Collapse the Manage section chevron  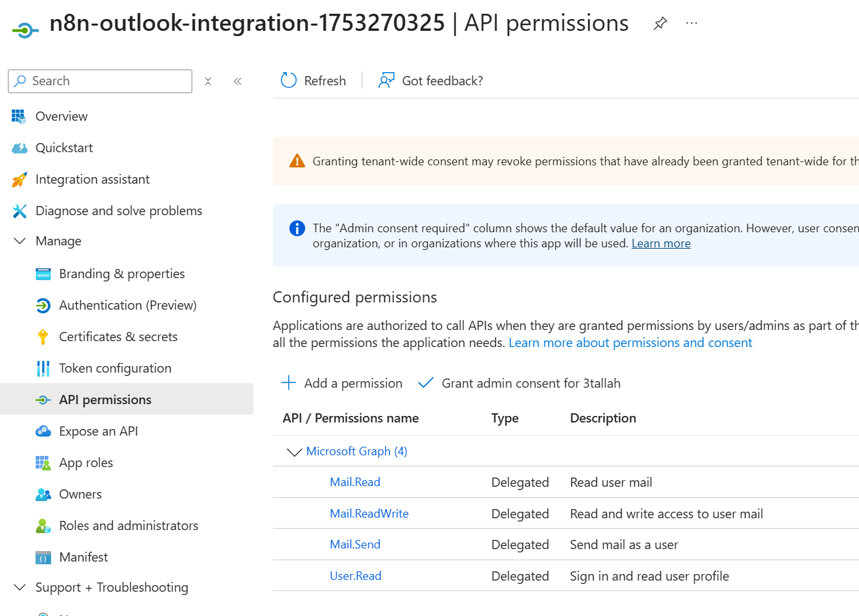(20, 241)
